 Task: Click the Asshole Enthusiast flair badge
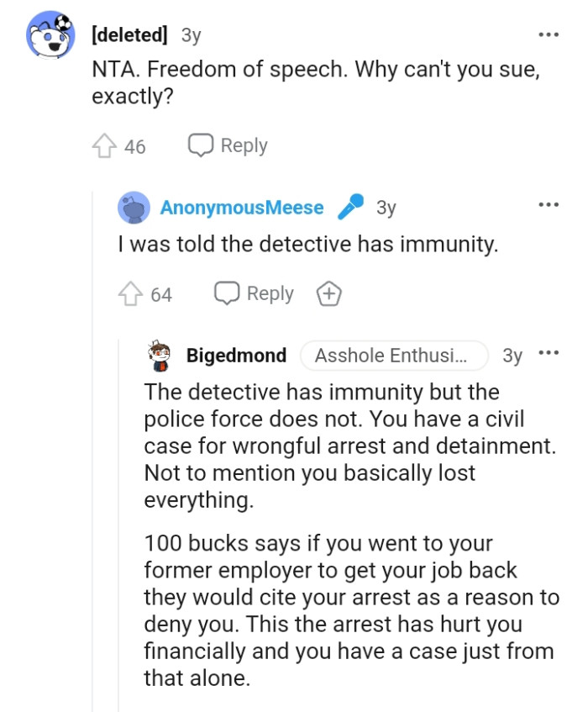coord(394,356)
